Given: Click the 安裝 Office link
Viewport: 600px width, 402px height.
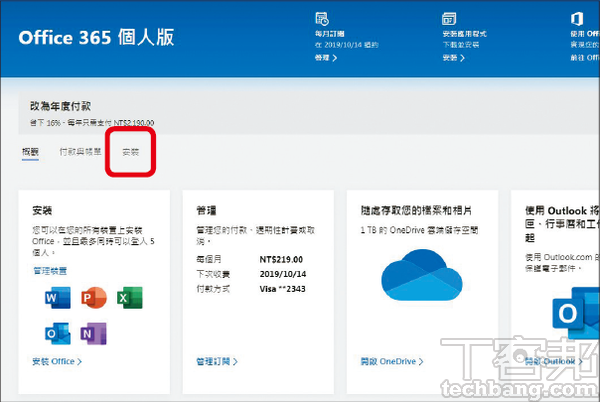Looking at the screenshot, I should tap(57, 361).
